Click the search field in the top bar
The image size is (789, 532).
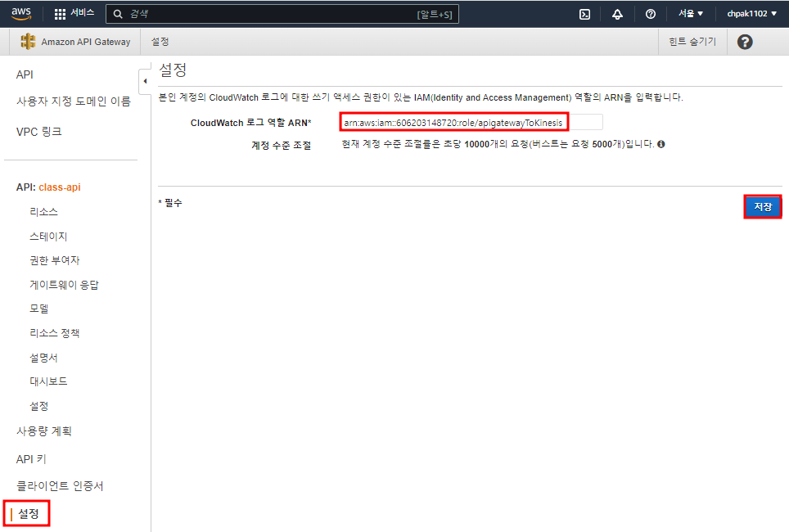pyautogui.click(x=282, y=14)
